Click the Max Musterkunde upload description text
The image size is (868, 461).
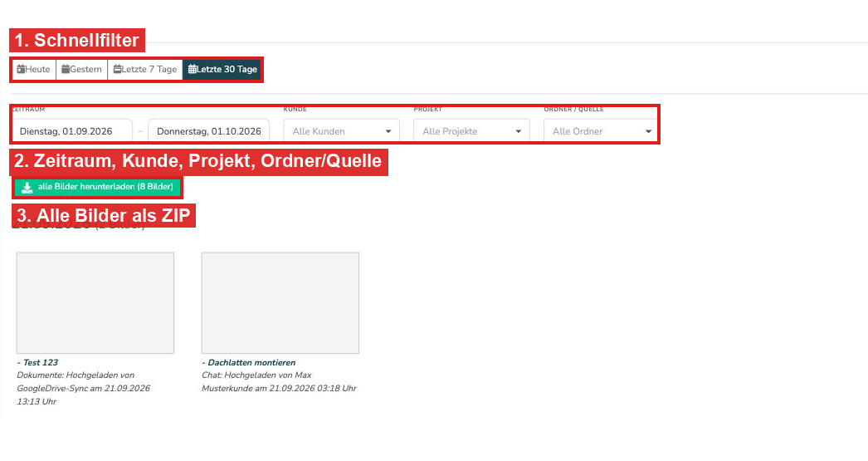(279, 382)
